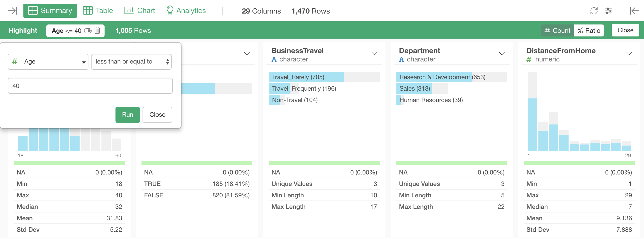Click the refresh icon in top toolbar
The width and height of the screenshot is (644, 238).
pyautogui.click(x=594, y=11)
